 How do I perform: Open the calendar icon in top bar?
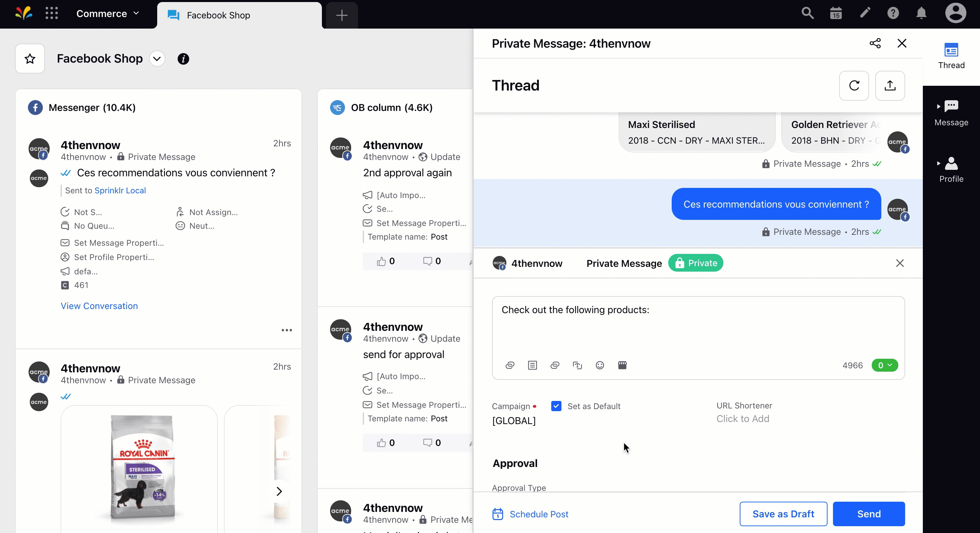click(836, 13)
